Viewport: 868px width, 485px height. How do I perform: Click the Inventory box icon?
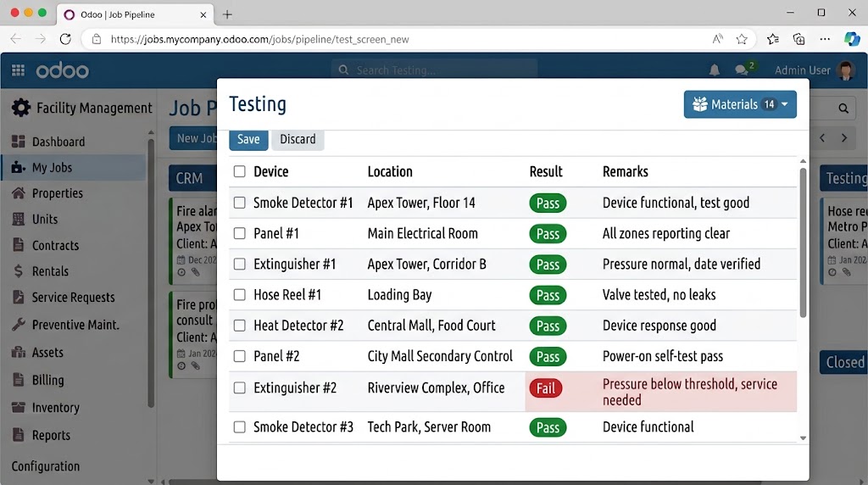(19, 408)
